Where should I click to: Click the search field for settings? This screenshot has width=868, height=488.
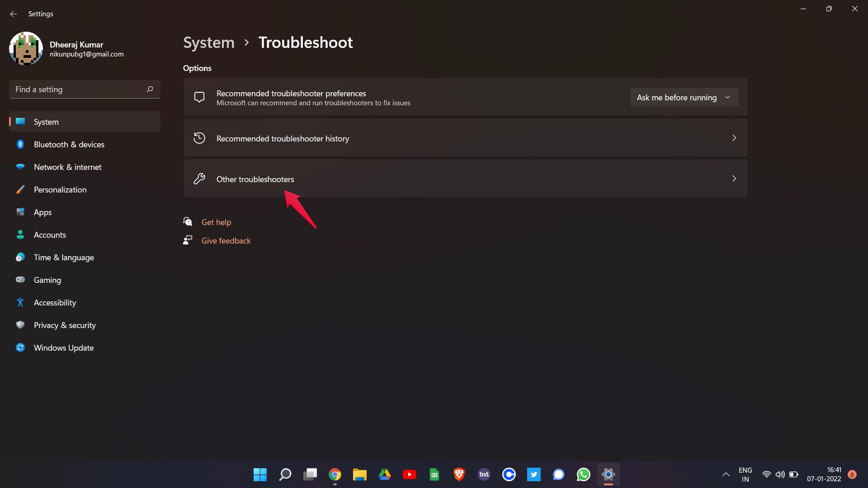click(84, 89)
